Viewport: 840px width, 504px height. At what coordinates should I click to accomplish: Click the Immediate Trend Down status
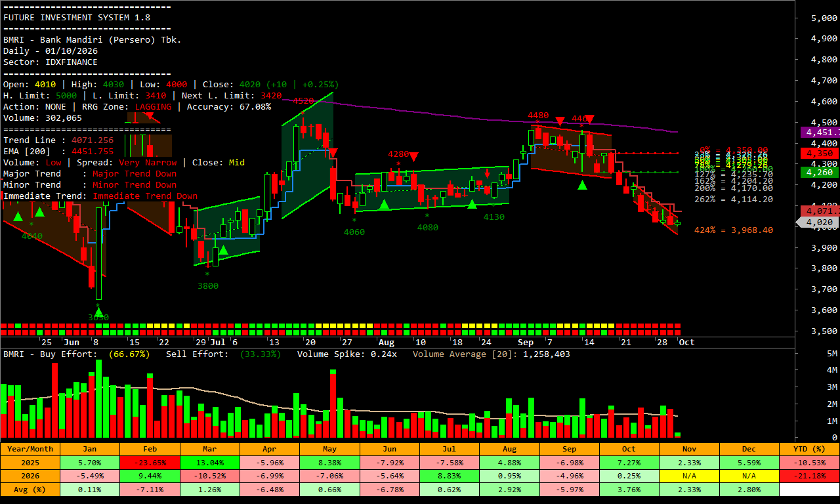coord(145,196)
